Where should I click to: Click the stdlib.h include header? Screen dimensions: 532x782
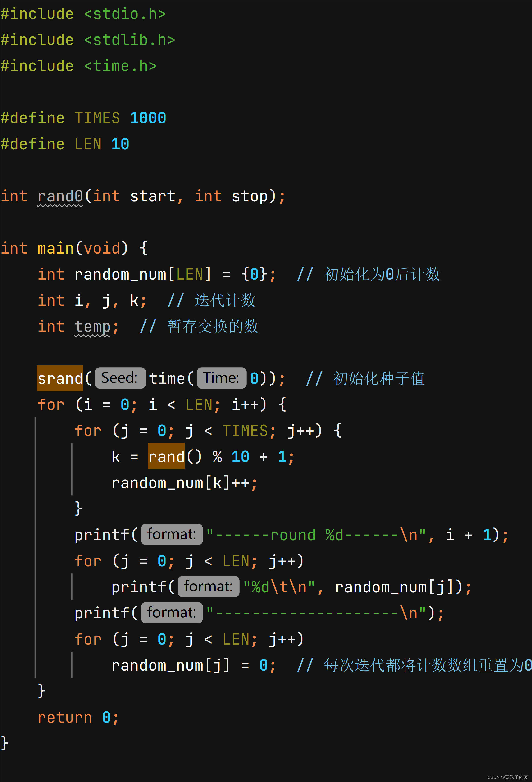129,40
